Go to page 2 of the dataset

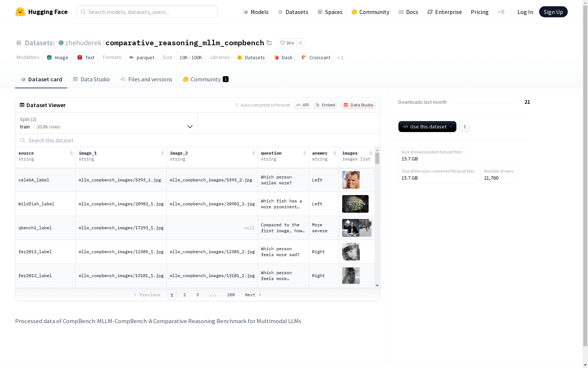(184, 295)
